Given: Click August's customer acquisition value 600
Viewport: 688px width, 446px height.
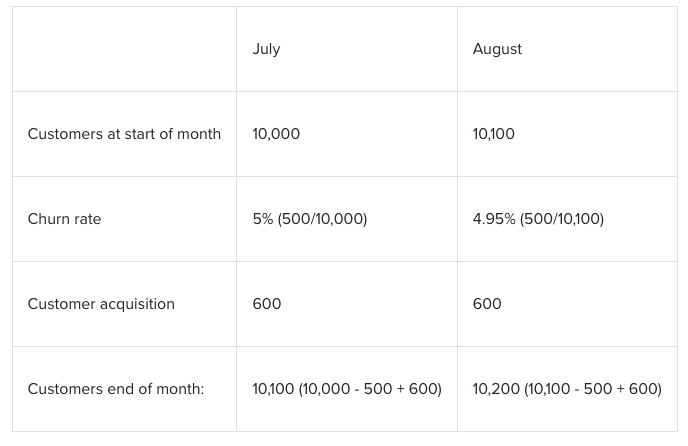Looking at the screenshot, I should 487,304.
